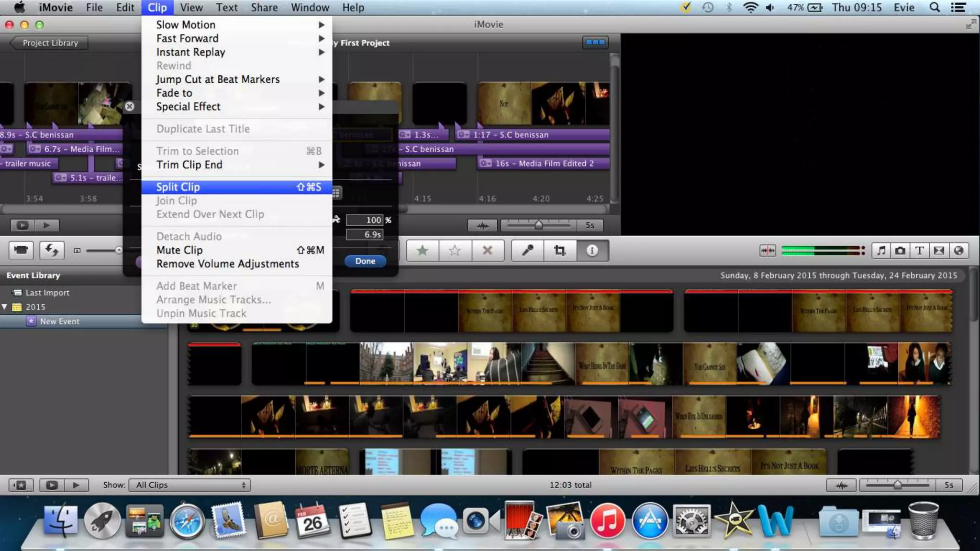Click the speed percentage field
This screenshot has width=980, height=551.
point(364,220)
